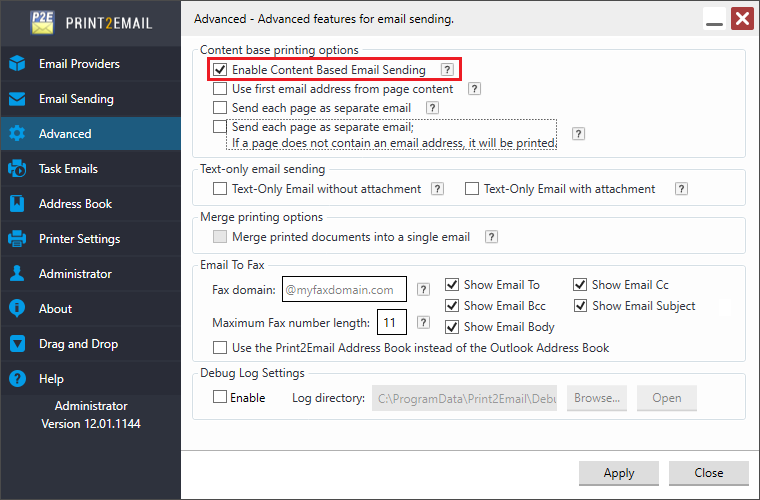Open help for Fax domain field

click(x=423, y=289)
